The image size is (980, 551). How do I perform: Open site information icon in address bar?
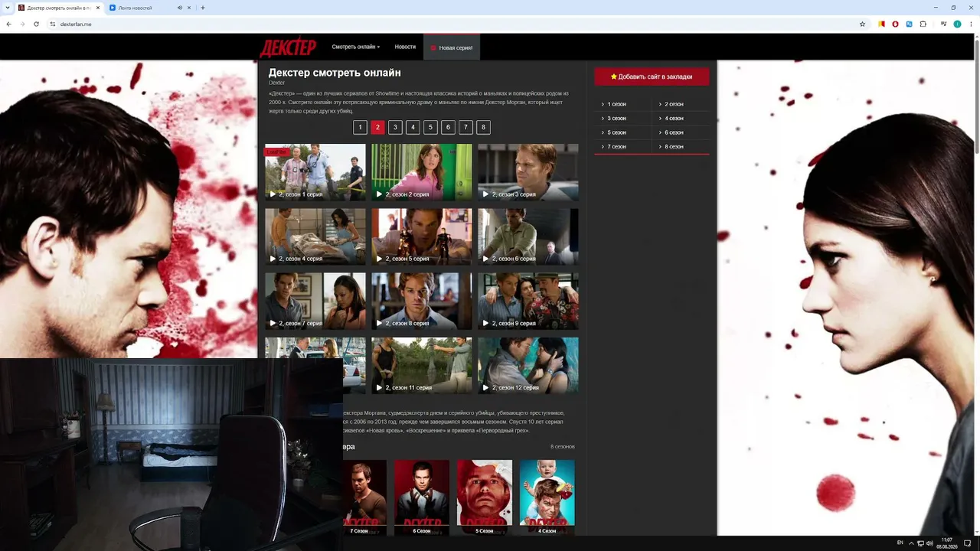(53, 24)
